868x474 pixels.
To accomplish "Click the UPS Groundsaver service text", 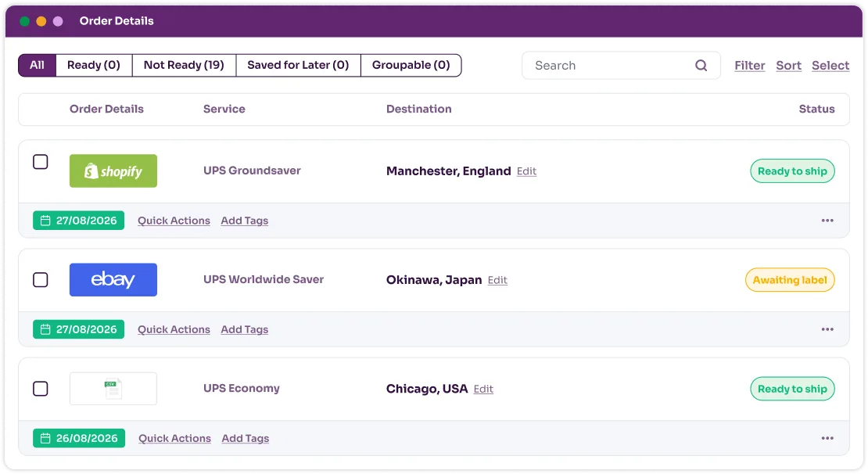I will click(252, 171).
